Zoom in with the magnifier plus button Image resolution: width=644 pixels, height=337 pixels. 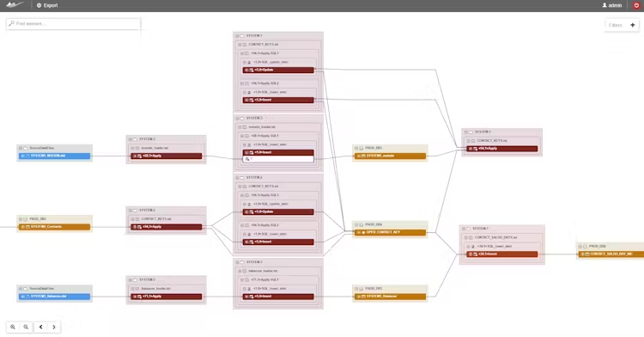(13, 328)
